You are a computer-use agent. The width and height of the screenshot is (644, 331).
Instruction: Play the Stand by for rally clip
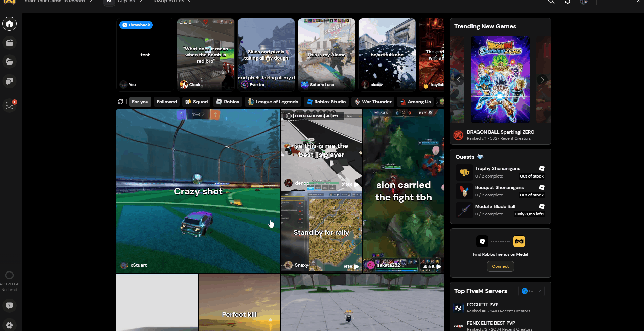pos(321,232)
